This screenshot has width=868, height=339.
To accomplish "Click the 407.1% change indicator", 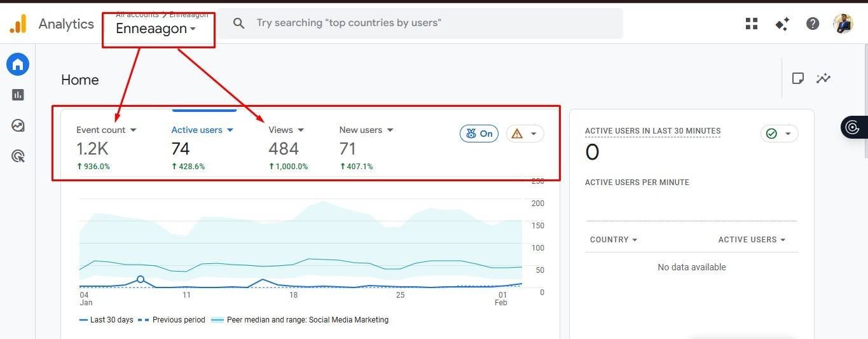I will [x=356, y=167].
